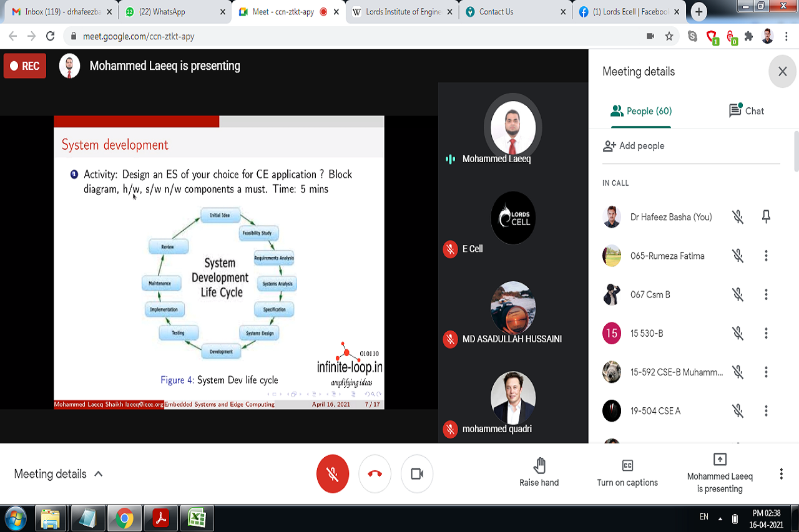The height and width of the screenshot is (532, 799).
Task: Click the red REC recording indicator
Action: pos(25,66)
